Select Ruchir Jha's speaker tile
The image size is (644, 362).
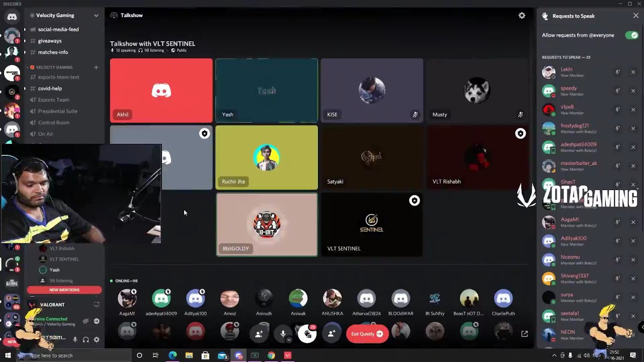click(x=267, y=157)
